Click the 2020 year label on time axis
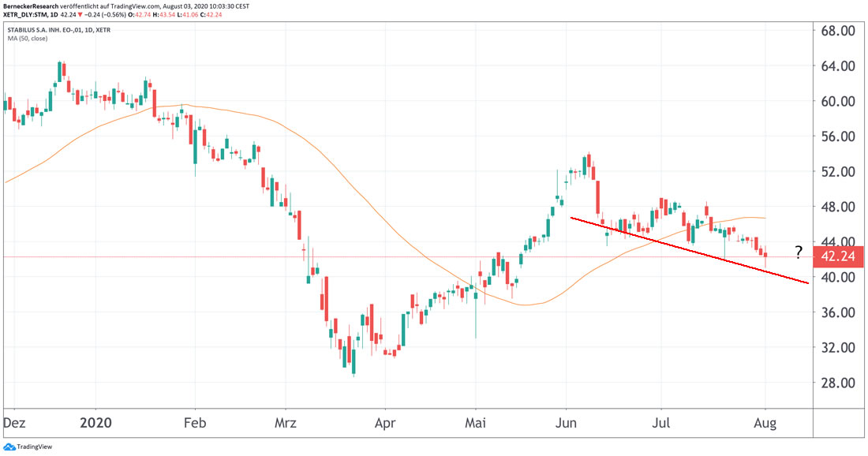Screen dimensions: 868x456 click(97, 423)
